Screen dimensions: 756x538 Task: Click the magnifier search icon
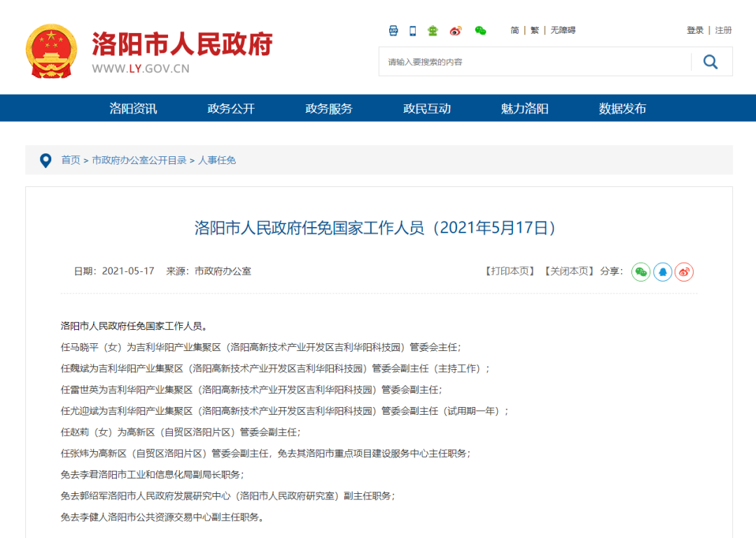click(710, 62)
